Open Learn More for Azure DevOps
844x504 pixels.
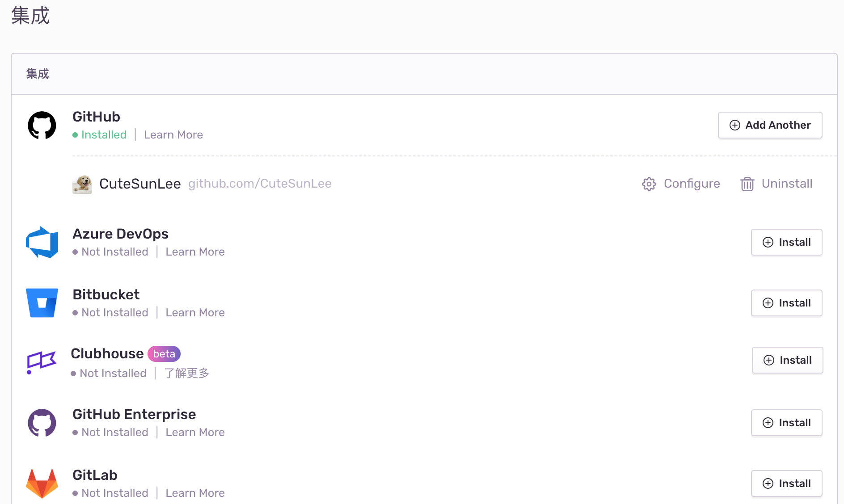pyautogui.click(x=195, y=252)
